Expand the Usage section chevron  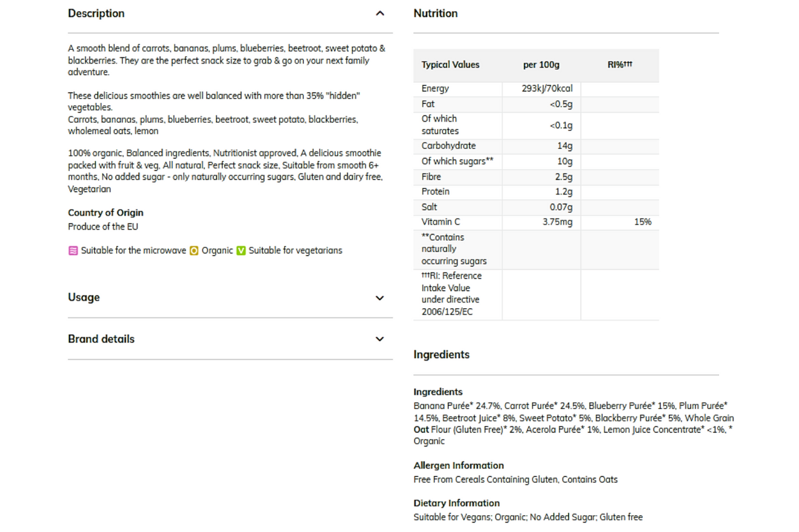click(380, 298)
